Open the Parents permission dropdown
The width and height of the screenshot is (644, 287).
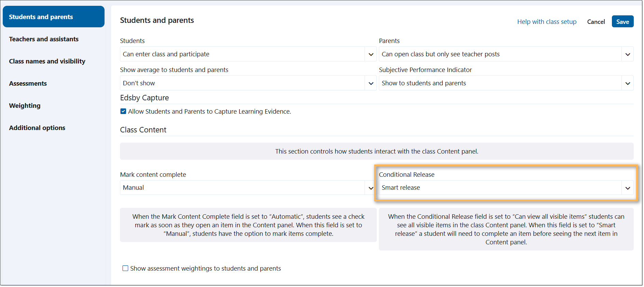click(x=506, y=54)
